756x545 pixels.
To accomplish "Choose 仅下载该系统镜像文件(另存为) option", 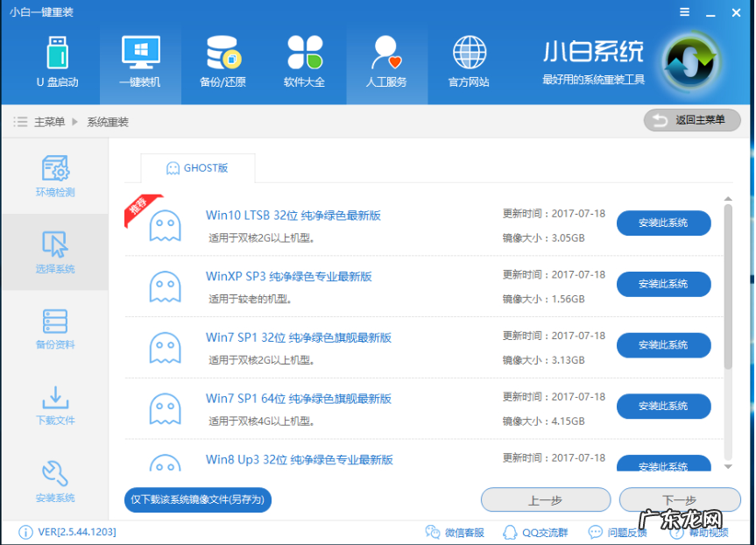I will 197,499.
